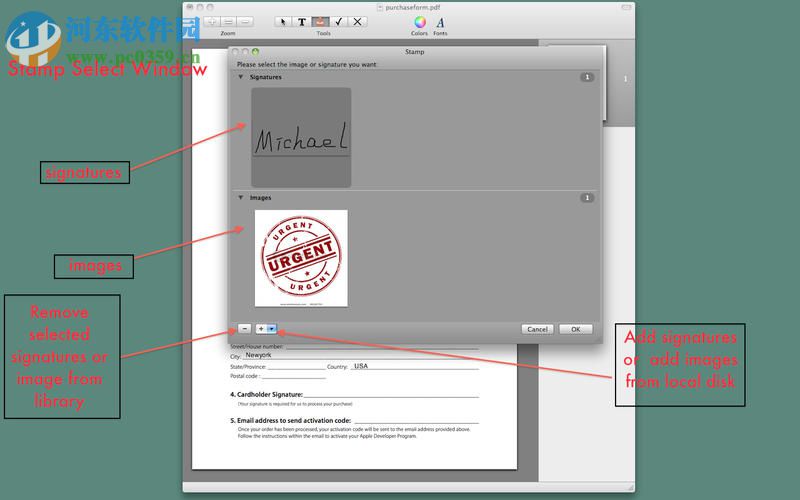The width and height of the screenshot is (800, 500).
Task: Click the State/Province field
Action: tap(296, 366)
